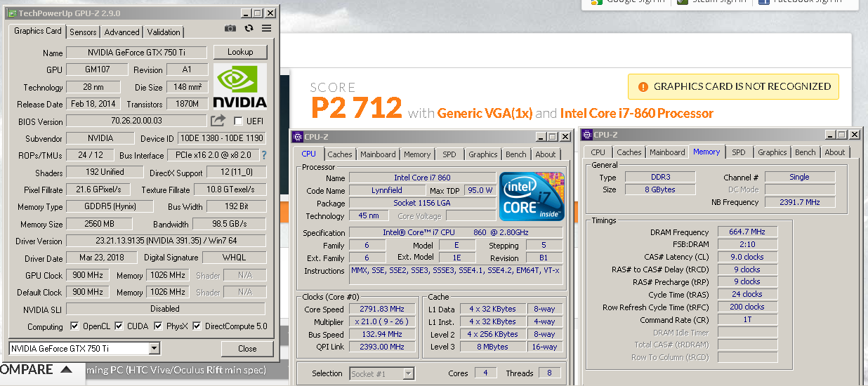868x386 pixels.
Task: Click the Code Name Lynnfield value
Action: tap(388, 191)
